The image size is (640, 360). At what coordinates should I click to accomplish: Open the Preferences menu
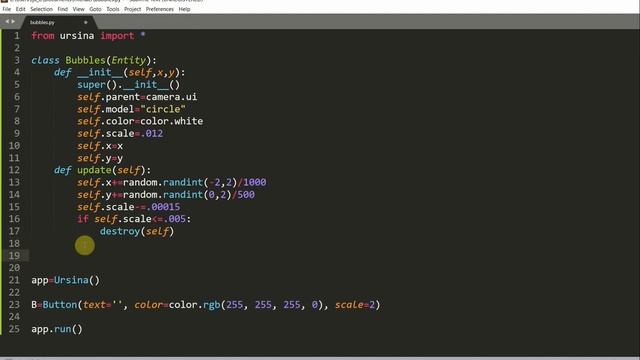pos(160,9)
